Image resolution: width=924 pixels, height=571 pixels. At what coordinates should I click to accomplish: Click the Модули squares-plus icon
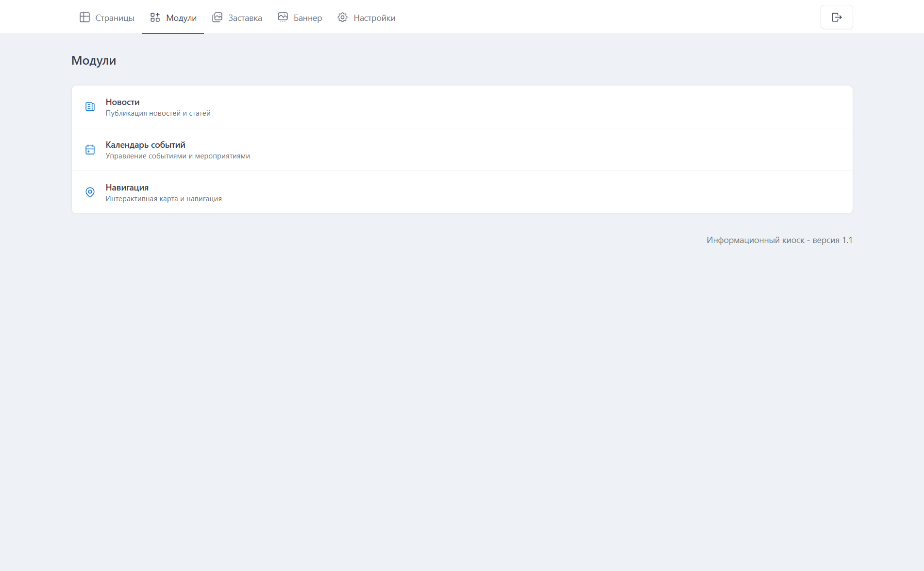[x=155, y=17]
